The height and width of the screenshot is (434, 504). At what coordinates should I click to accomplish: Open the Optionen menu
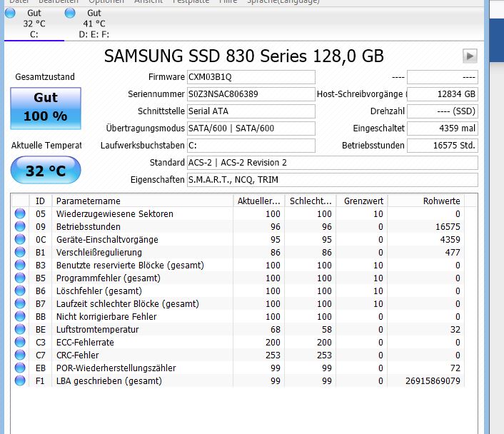click(x=106, y=1)
